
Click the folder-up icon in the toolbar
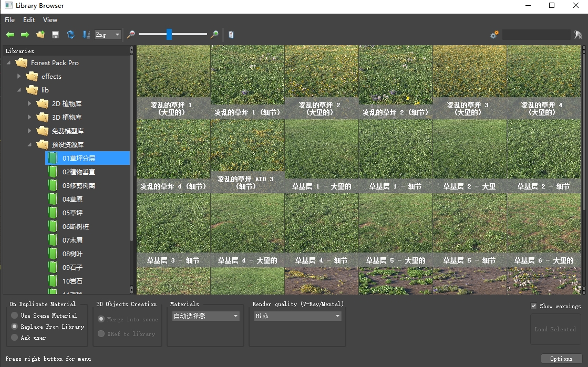pyautogui.click(x=40, y=35)
